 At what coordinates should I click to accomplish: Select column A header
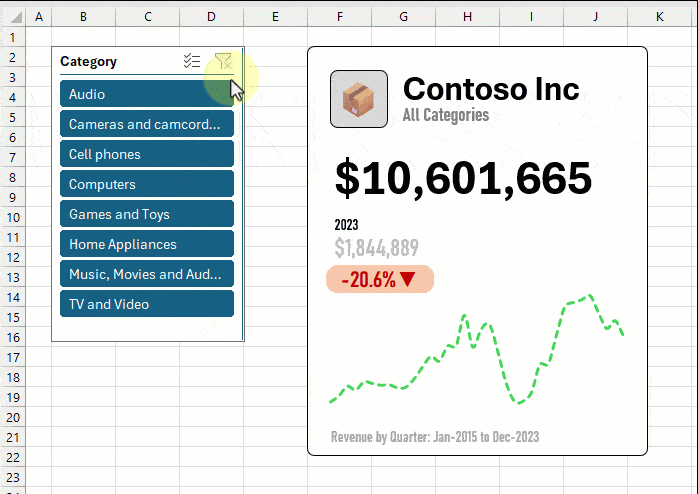[39, 17]
